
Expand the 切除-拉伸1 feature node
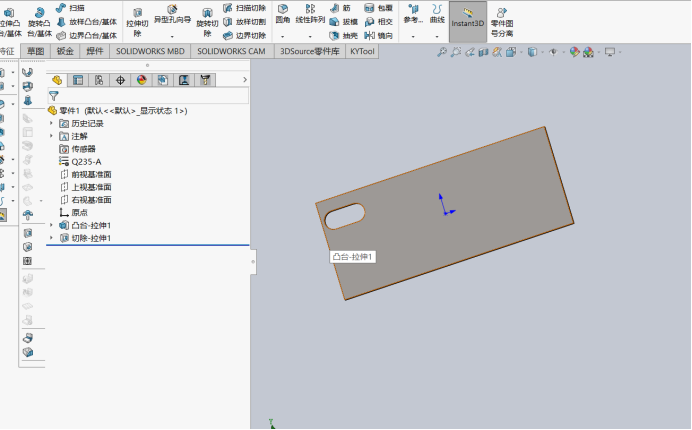pyautogui.click(x=51, y=238)
